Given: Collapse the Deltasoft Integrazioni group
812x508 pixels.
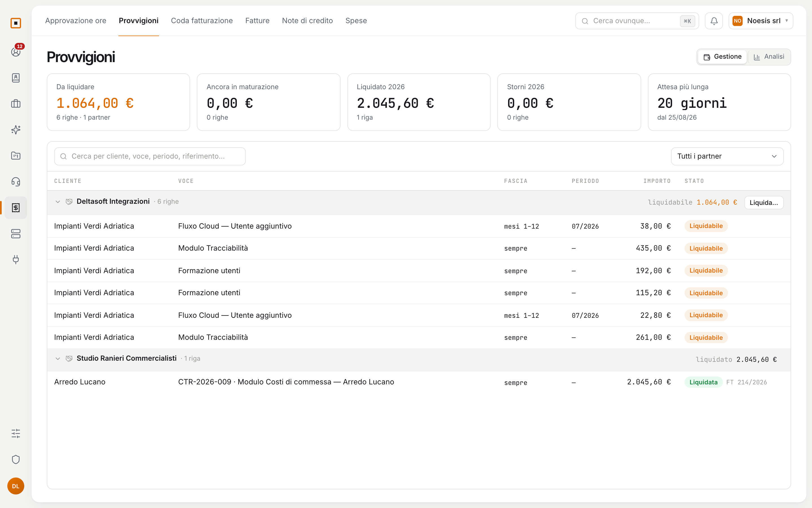Looking at the screenshot, I should 58,202.
